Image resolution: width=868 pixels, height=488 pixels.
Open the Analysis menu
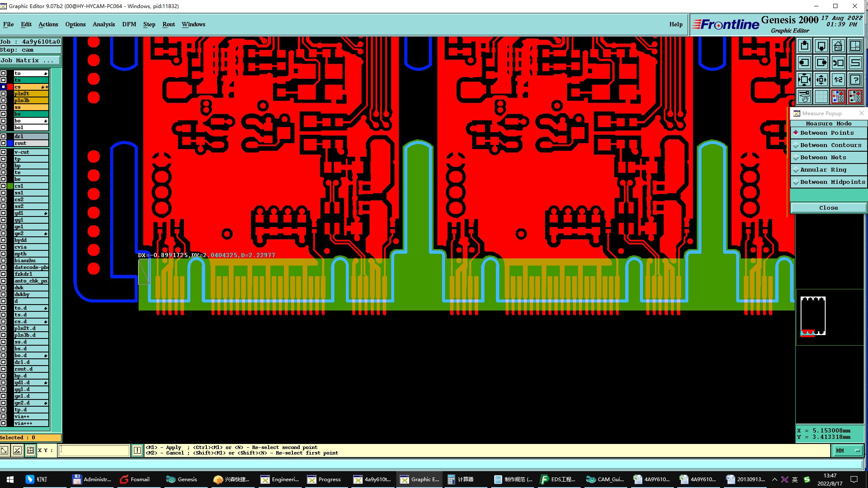coord(104,25)
